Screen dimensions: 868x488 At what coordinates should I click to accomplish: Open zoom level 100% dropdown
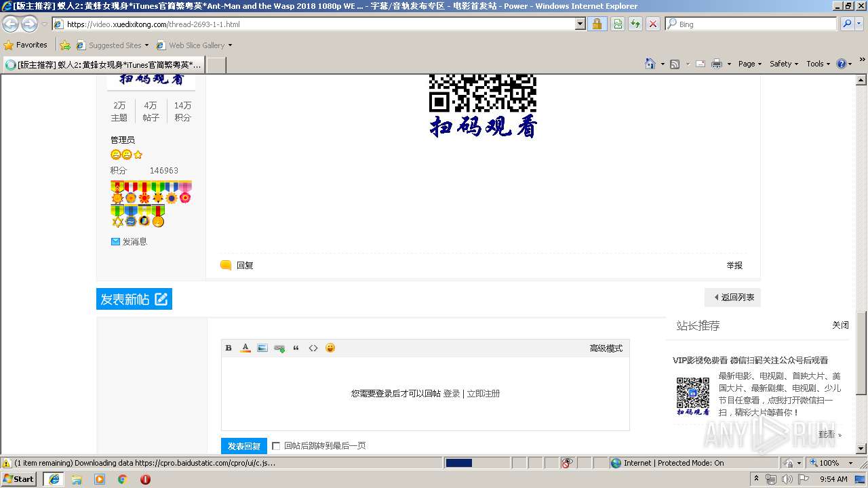click(x=850, y=463)
